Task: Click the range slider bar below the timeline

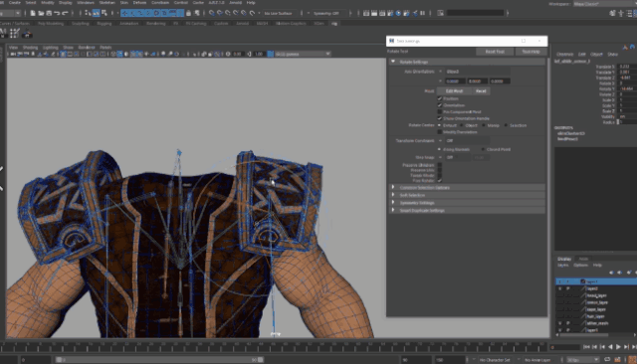Action: point(159,360)
